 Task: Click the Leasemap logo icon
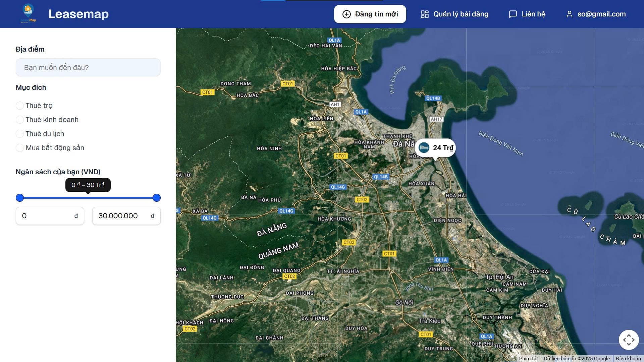(x=28, y=14)
